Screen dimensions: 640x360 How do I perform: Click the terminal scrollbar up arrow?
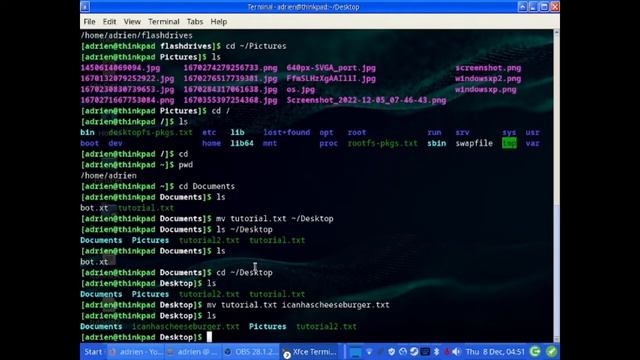[556, 33]
